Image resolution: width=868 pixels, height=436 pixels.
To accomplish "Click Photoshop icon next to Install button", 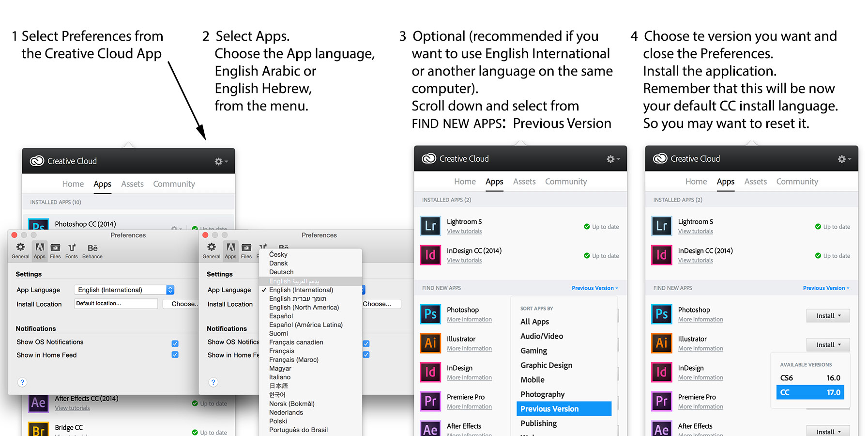I will [662, 314].
